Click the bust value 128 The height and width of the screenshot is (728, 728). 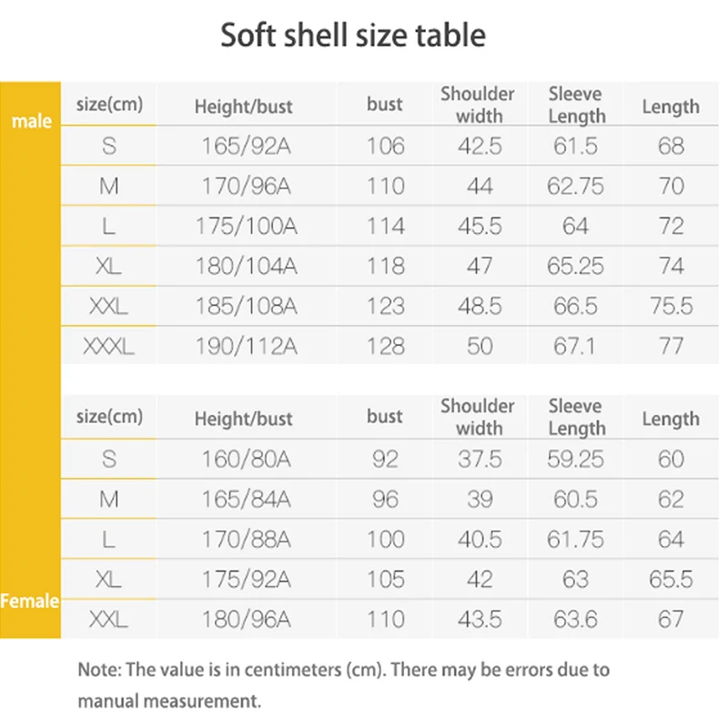(385, 346)
